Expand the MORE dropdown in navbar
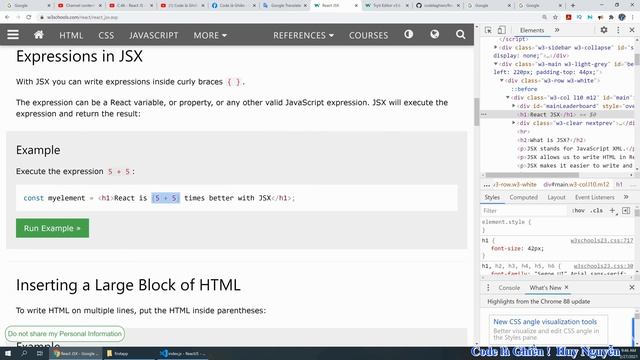 pos(210,35)
